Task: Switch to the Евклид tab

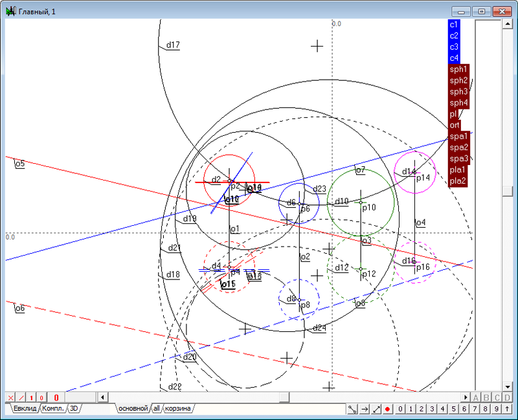Action: [x=25, y=409]
